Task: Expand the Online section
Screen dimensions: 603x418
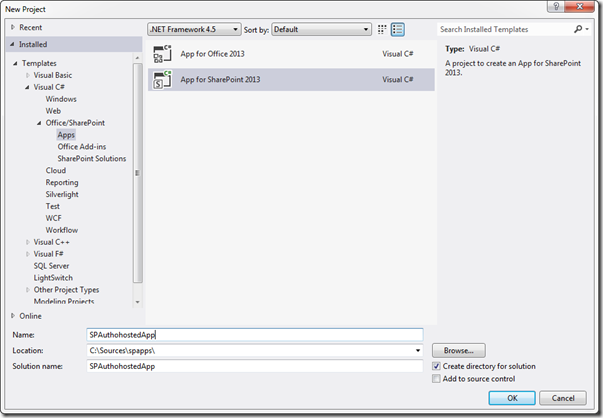Action: point(13,316)
